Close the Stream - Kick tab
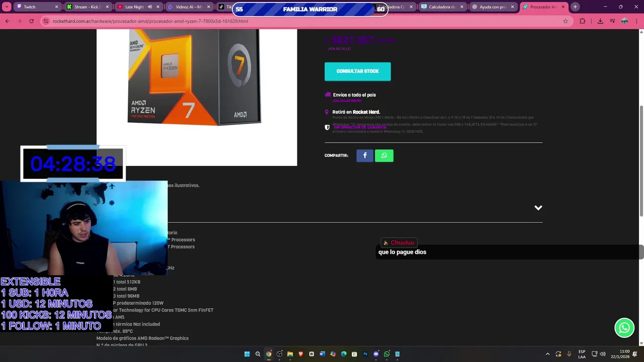The height and width of the screenshot is (362, 644). 107,7
